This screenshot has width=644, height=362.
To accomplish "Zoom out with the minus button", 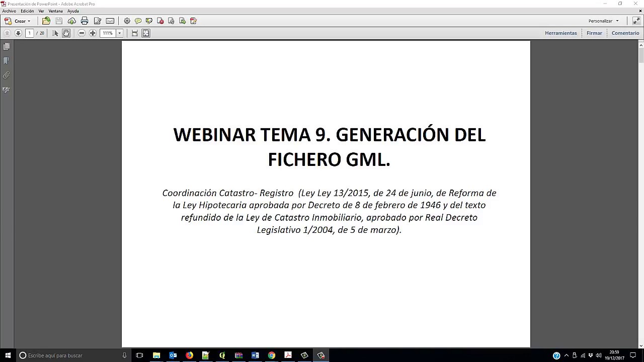I will point(82,33).
